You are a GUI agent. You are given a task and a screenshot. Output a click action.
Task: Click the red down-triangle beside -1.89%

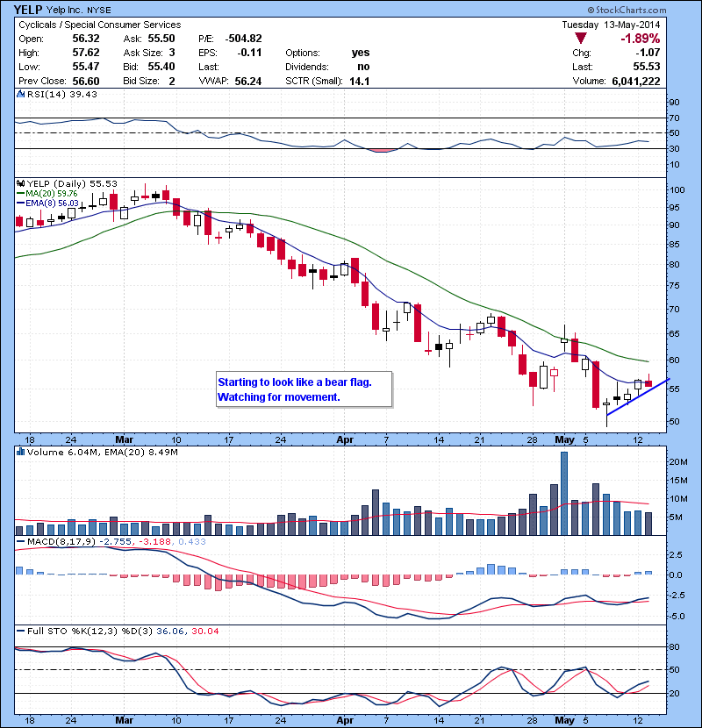tap(580, 38)
